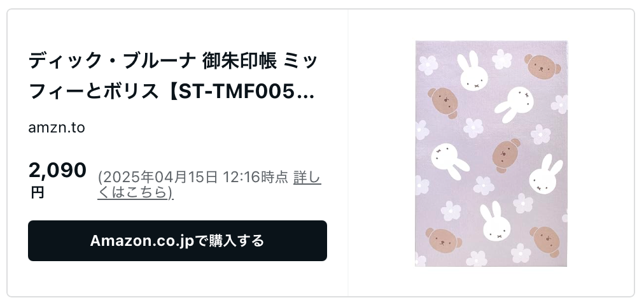Open the 詳しくはこちら link
Screen dimensions: 644x307
209,185
